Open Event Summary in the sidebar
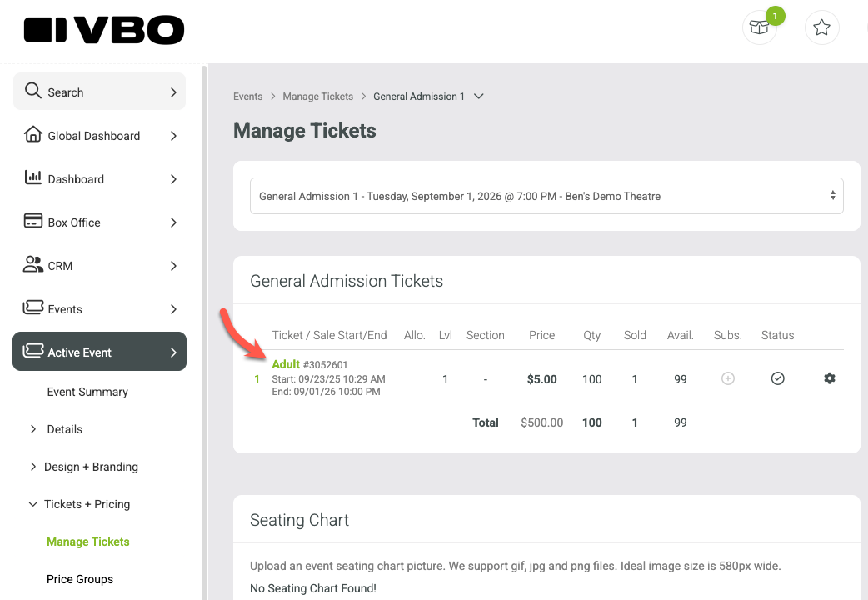 point(87,392)
